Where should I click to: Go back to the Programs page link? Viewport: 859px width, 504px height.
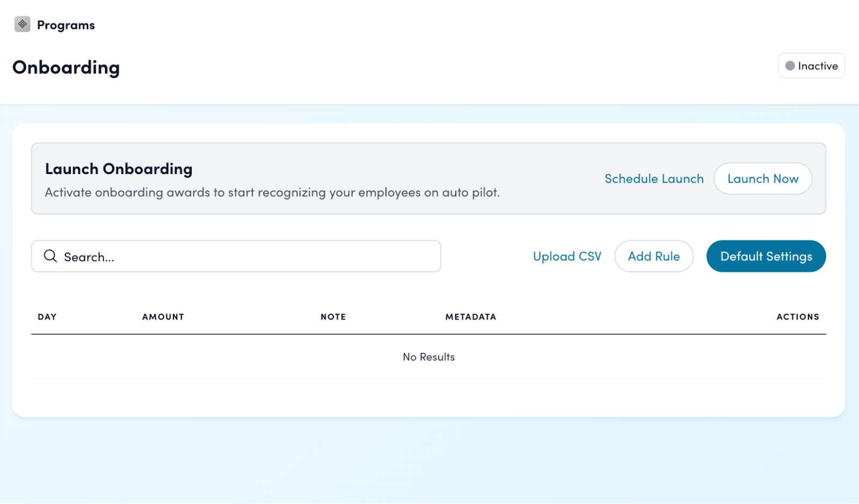(65, 25)
